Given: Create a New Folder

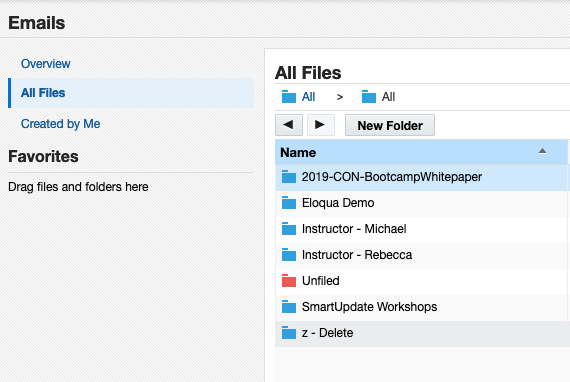Looking at the screenshot, I should 390,125.
